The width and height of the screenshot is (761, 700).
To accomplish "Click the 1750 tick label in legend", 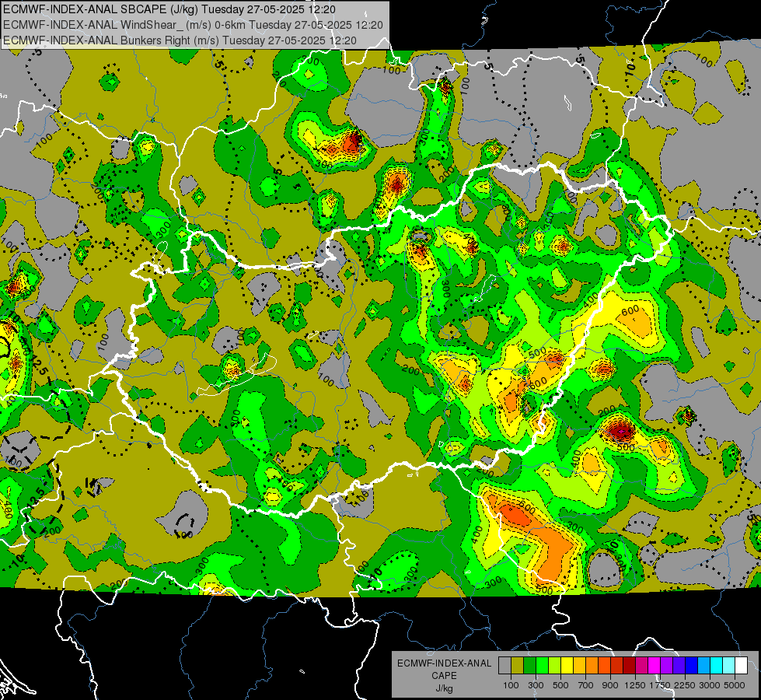I will tap(660, 685).
